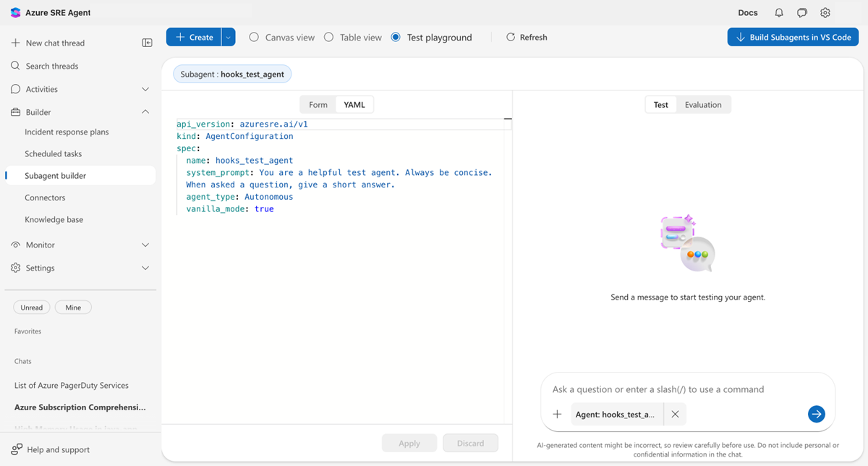Viewport: 868px width, 466px height.
Task: Click the Refresh circular arrow icon
Action: point(511,37)
